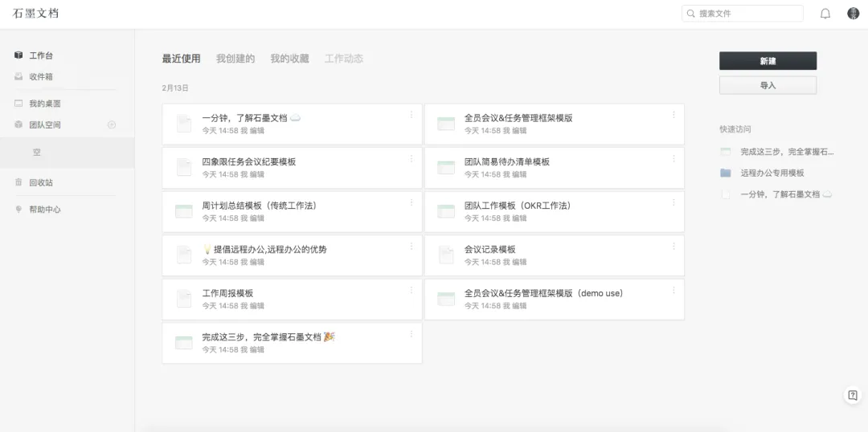Switch to 工作动态 tab
The width and height of the screenshot is (868, 432).
(x=344, y=59)
